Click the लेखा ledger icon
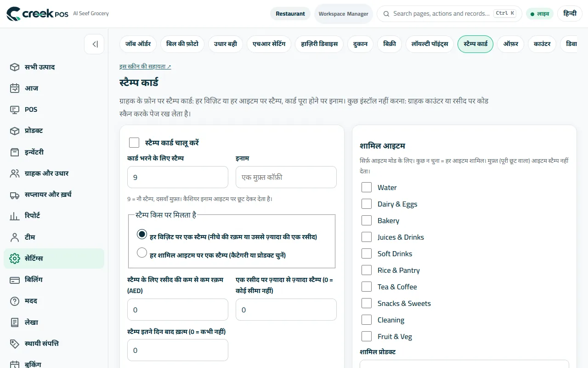 pos(15,322)
